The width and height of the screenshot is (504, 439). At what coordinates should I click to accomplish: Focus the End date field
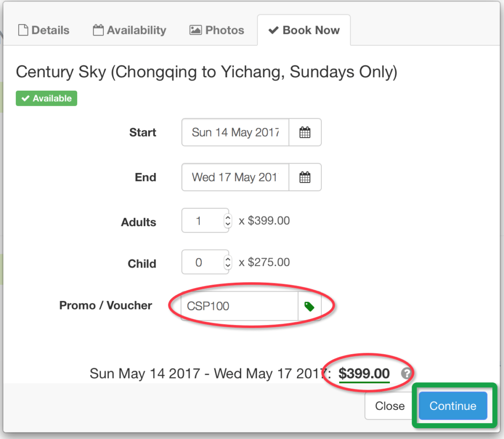pyautogui.click(x=235, y=177)
